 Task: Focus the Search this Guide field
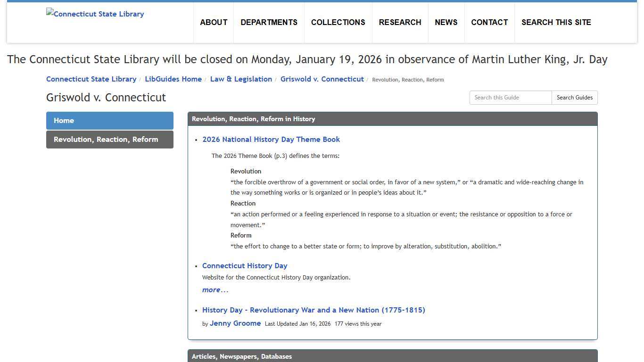tap(511, 98)
